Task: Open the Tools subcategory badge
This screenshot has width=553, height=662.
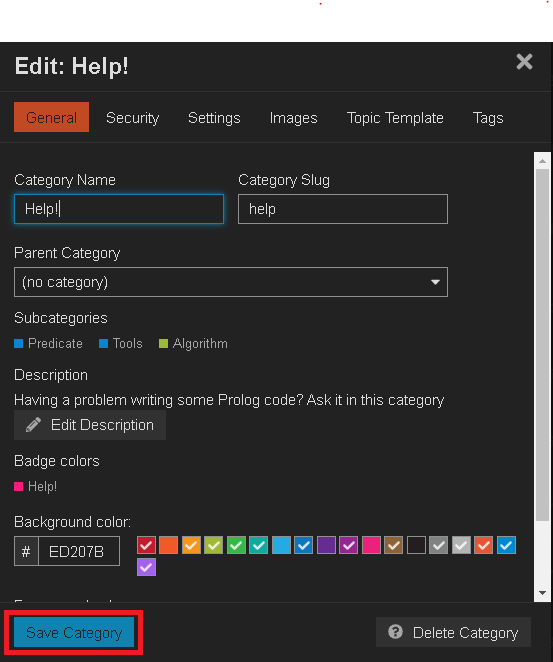Action: [121, 344]
